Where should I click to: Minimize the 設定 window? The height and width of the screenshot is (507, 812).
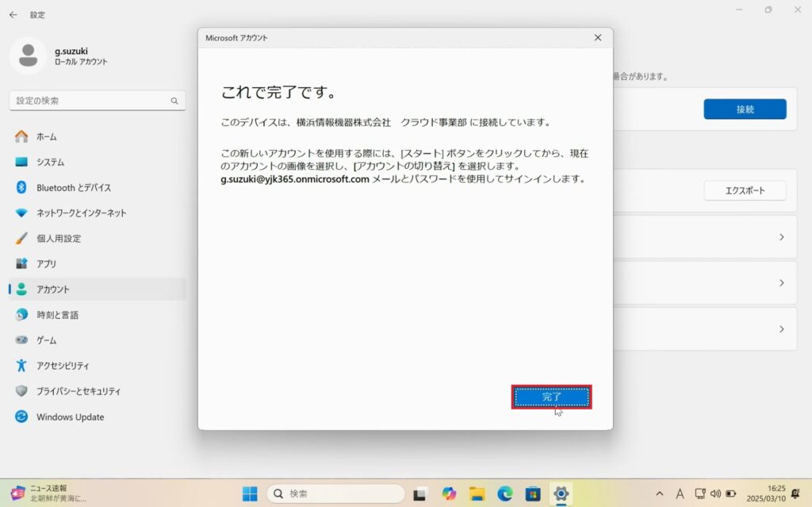point(740,10)
